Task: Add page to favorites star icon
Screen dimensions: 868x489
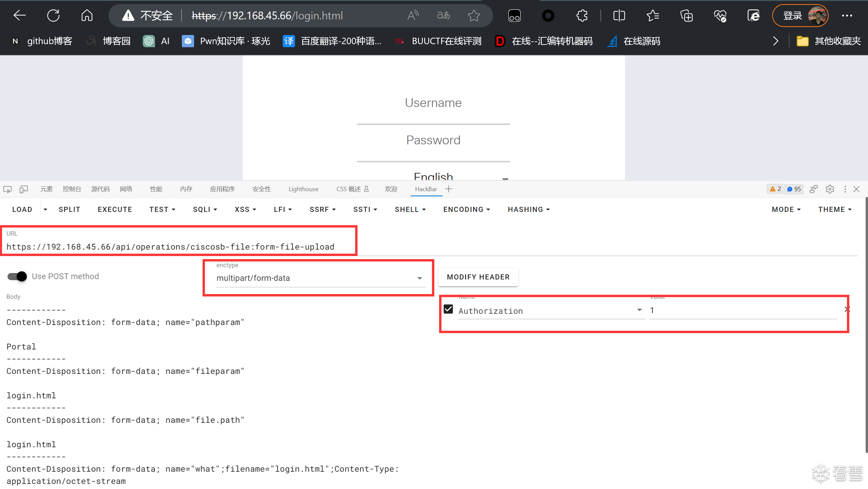Action: (x=473, y=16)
